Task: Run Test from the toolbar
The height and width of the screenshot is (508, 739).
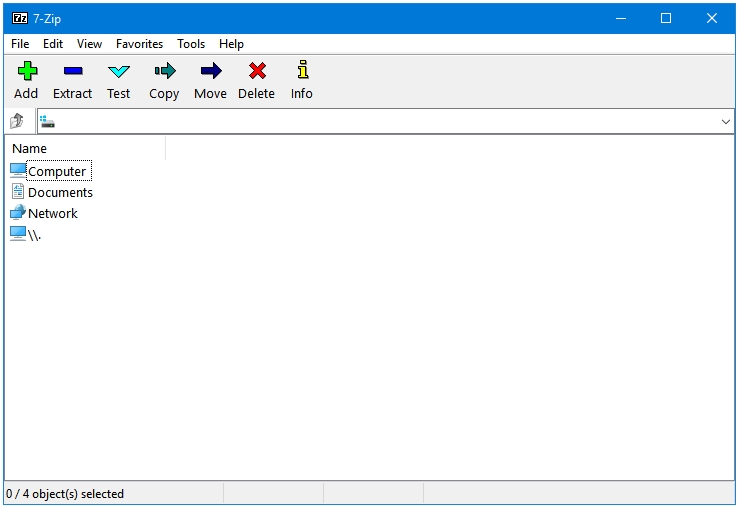Action: 118,71
